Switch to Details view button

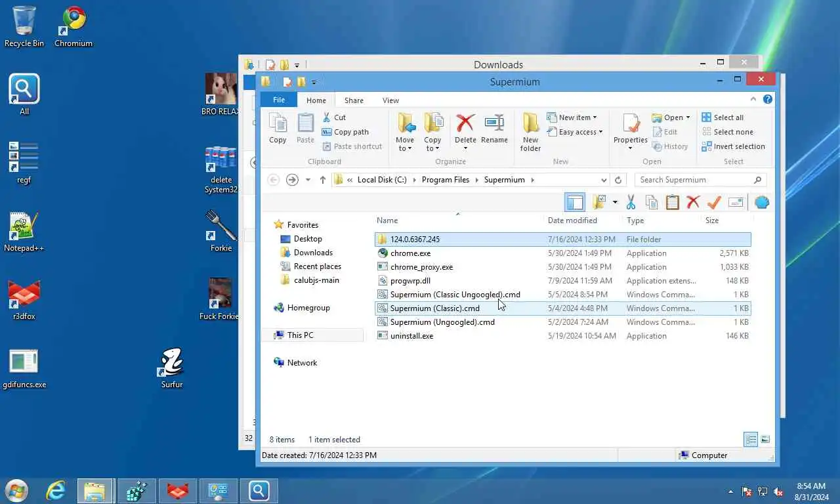click(x=751, y=440)
